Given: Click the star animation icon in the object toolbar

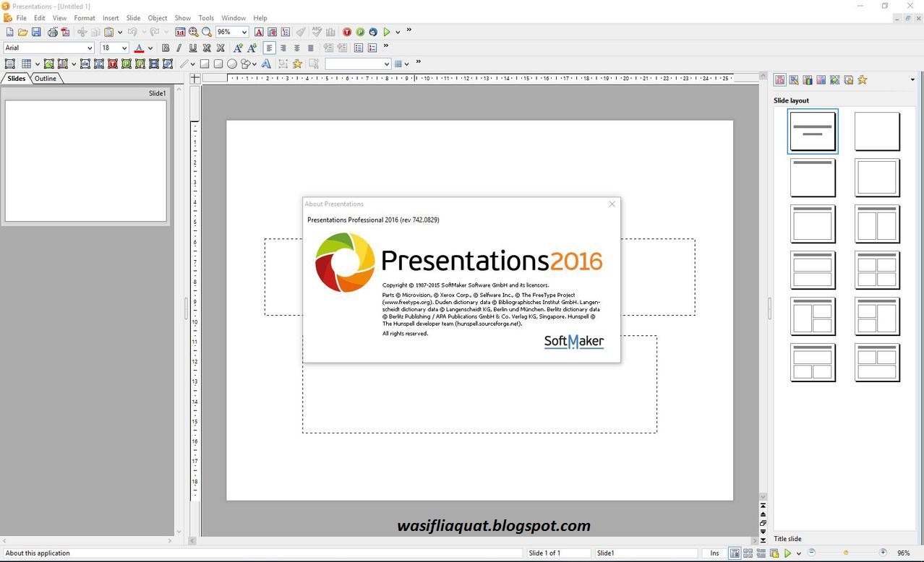Looking at the screenshot, I should [x=297, y=64].
